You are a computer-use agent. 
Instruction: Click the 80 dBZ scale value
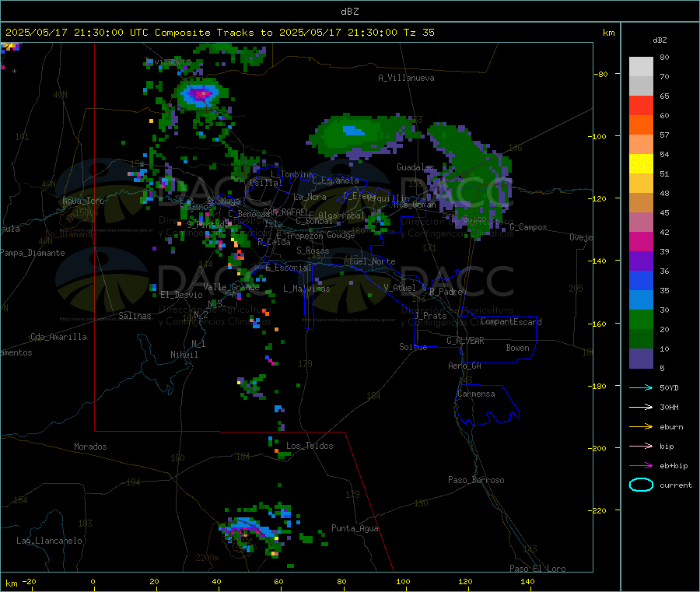tap(664, 57)
